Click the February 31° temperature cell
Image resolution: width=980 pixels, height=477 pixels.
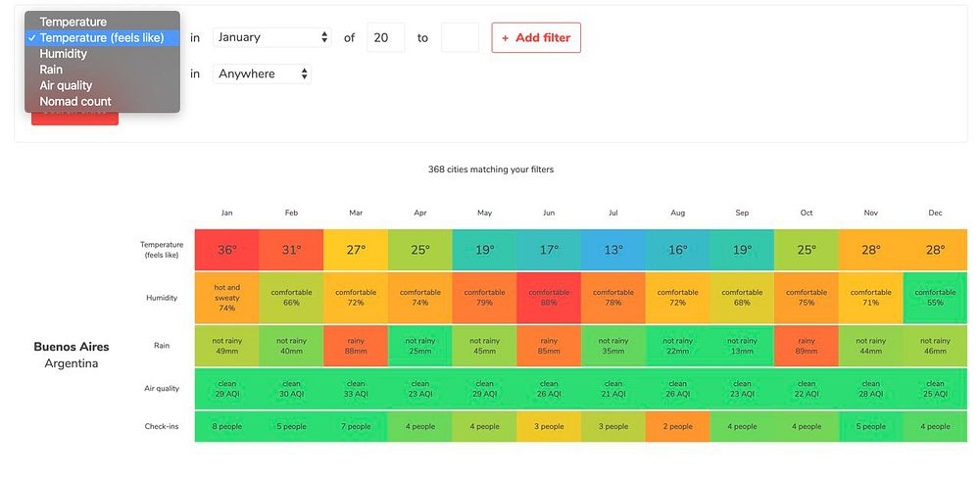click(291, 250)
